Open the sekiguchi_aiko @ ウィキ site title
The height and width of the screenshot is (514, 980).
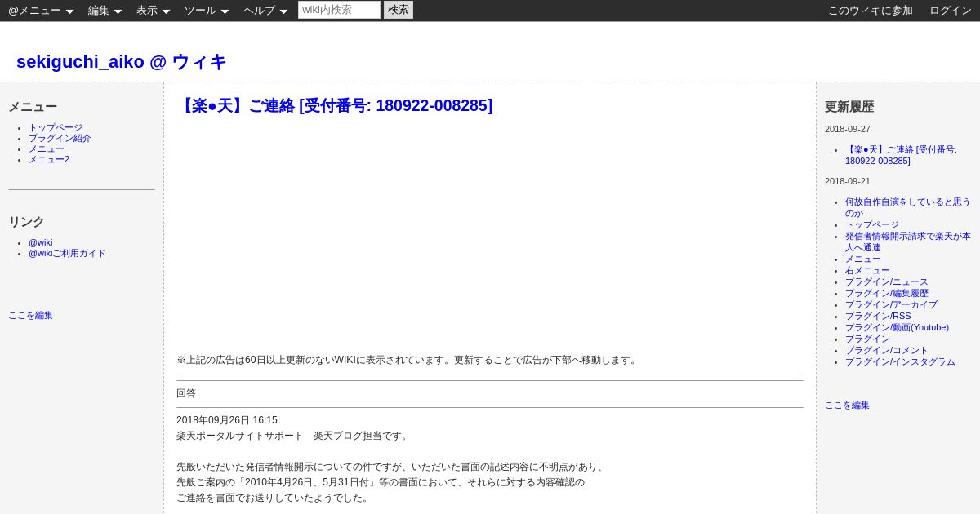coord(122,62)
